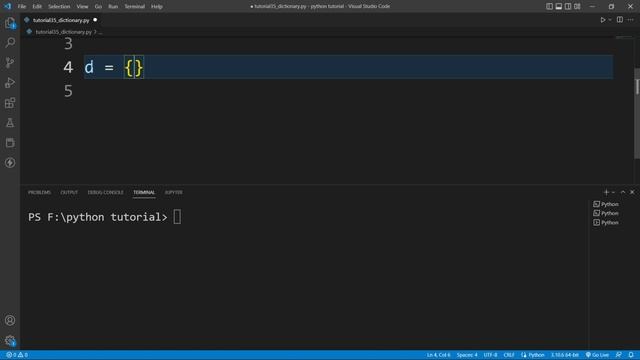This screenshot has height=360, width=640.
Task: Open the Source Control view
Action: pyautogui.click(x=10, y=62)
